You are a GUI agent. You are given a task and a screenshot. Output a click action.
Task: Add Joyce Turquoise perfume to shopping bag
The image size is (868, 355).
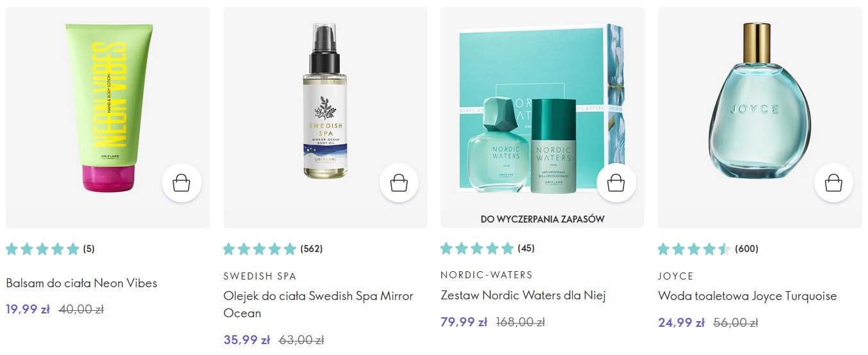[833, 183]
